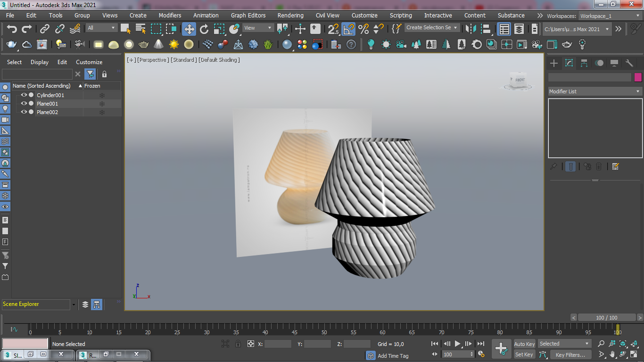Open the Hierarchy panel tab
The width and height of the screenshot is (644, 362).
584,63
